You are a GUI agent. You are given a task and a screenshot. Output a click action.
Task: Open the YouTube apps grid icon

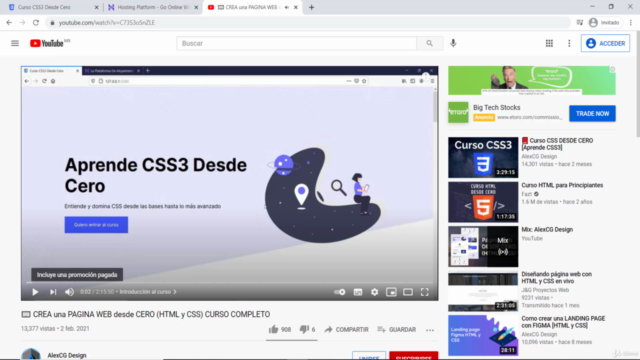coord(549,43)
